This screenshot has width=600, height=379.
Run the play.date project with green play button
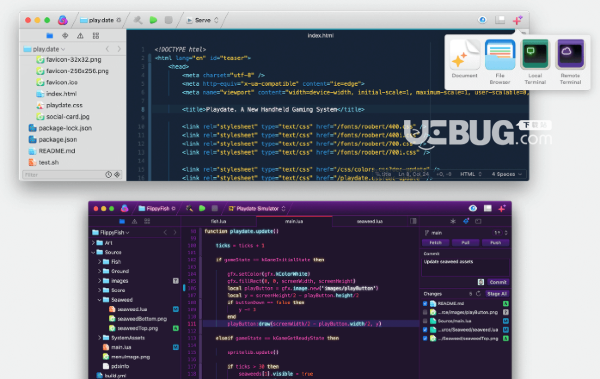(153, 20)
